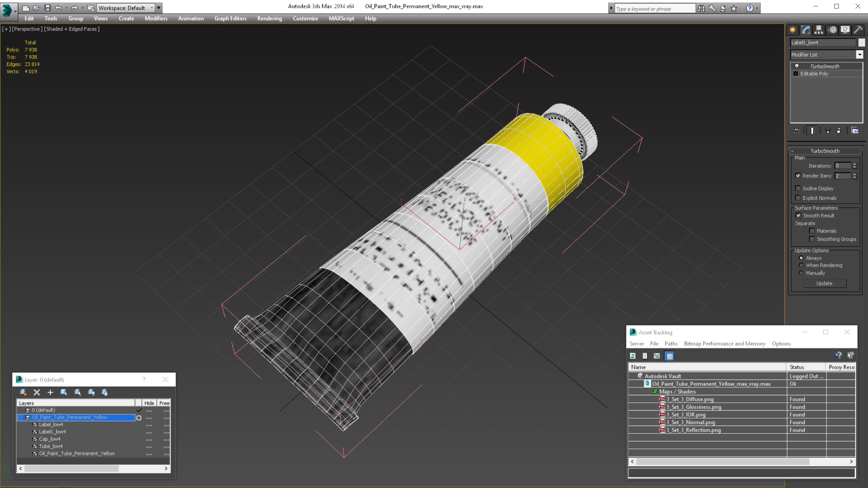Screen dimensions: 868x488
Task: Select Manually update option
Action: 801,273
